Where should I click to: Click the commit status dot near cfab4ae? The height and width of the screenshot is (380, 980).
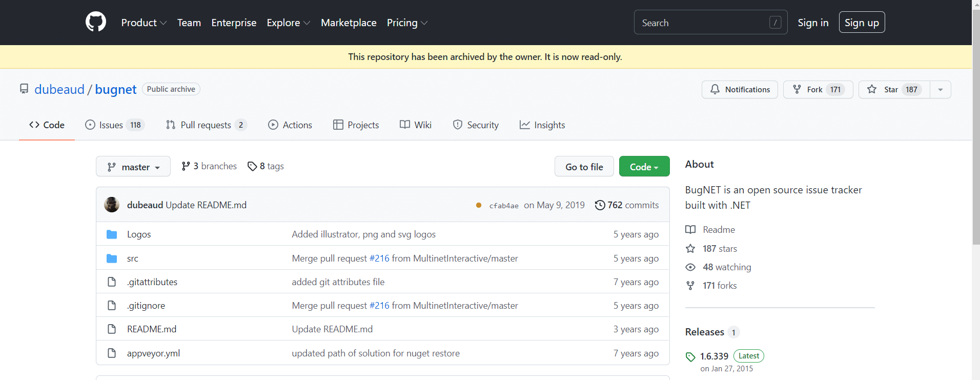tap(479, 205)
